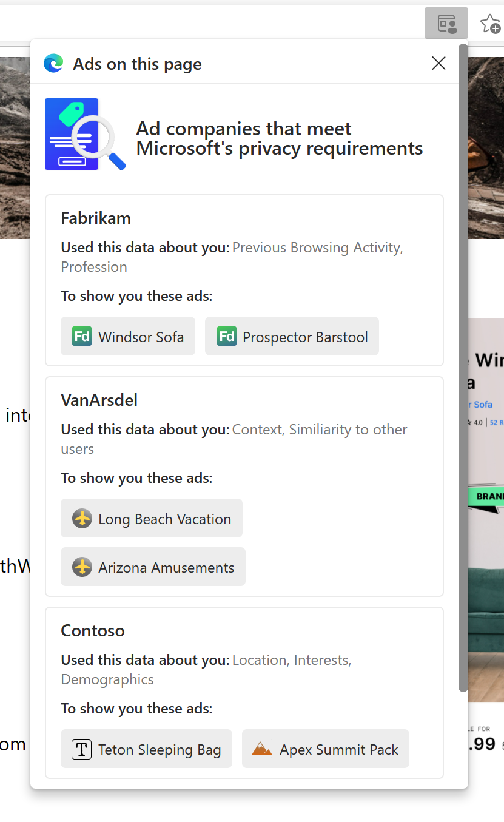Click the T icon beside Teton Sleeping Bag

pos(82,749)
